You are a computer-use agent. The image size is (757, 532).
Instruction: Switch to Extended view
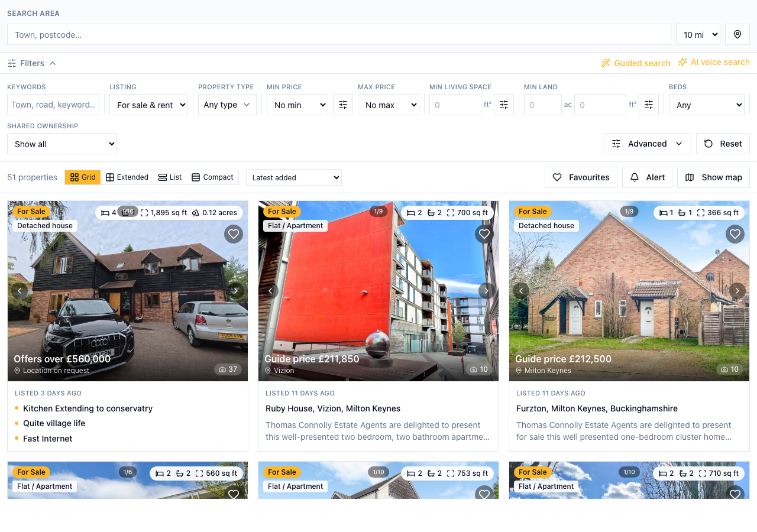point(127,177)
